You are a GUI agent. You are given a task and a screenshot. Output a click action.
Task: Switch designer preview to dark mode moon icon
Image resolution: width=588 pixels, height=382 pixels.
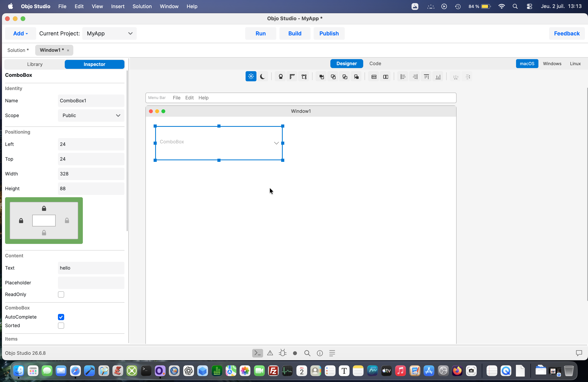(263, 77)
